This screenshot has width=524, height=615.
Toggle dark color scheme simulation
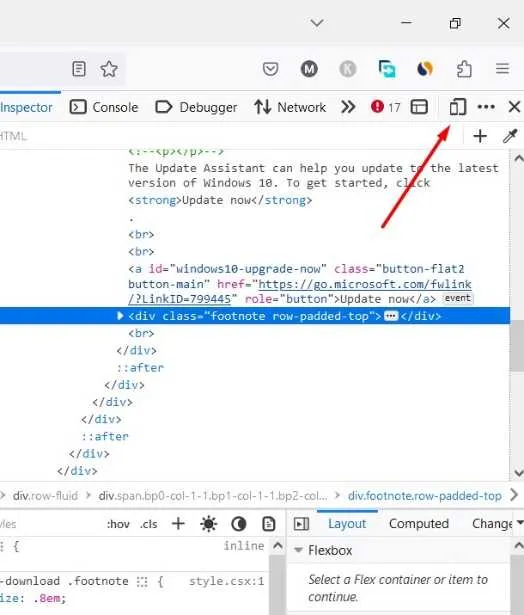coord(239,524)
